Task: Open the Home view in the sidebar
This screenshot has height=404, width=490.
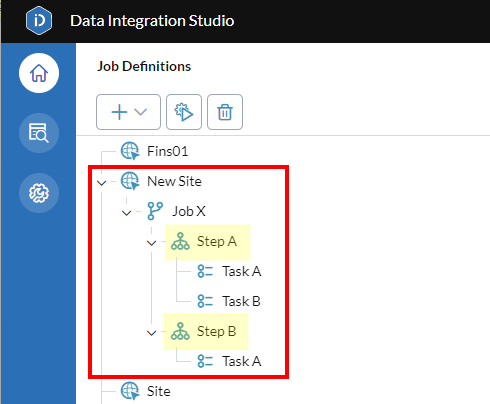Action: pos(39,73)
